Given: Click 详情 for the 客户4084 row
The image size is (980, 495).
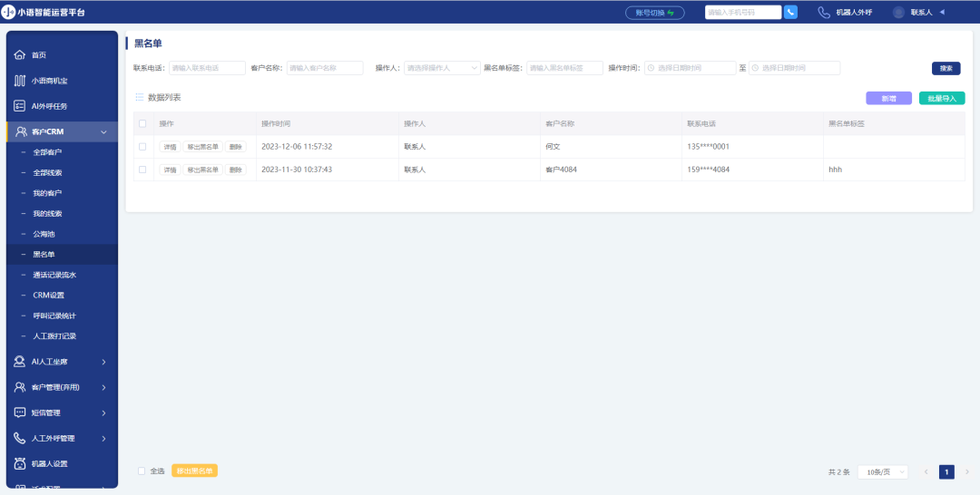Looking at the screenshot, I should click(170, 170).
